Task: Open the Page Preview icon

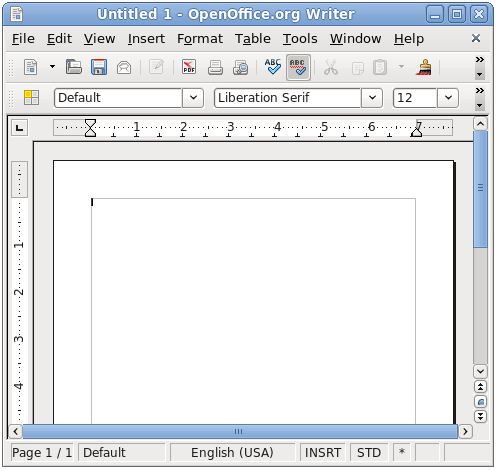Action: click(x=240, y=67)
